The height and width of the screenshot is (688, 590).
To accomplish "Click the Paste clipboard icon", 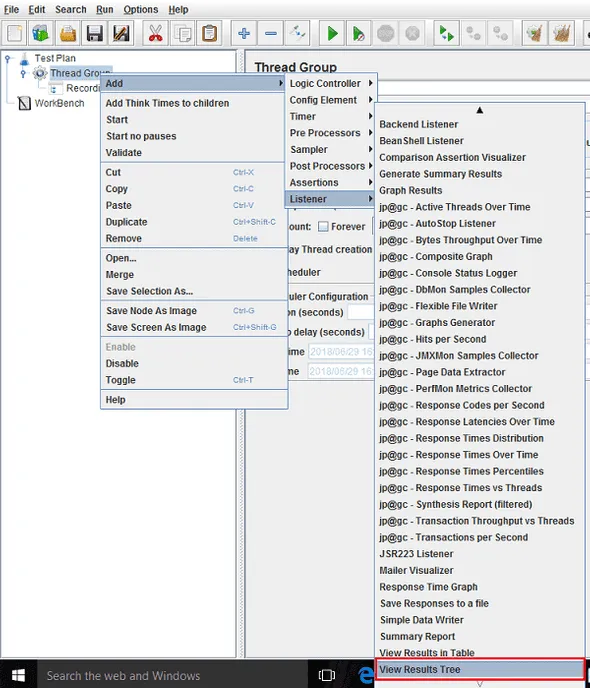I will tap(209, 33).
